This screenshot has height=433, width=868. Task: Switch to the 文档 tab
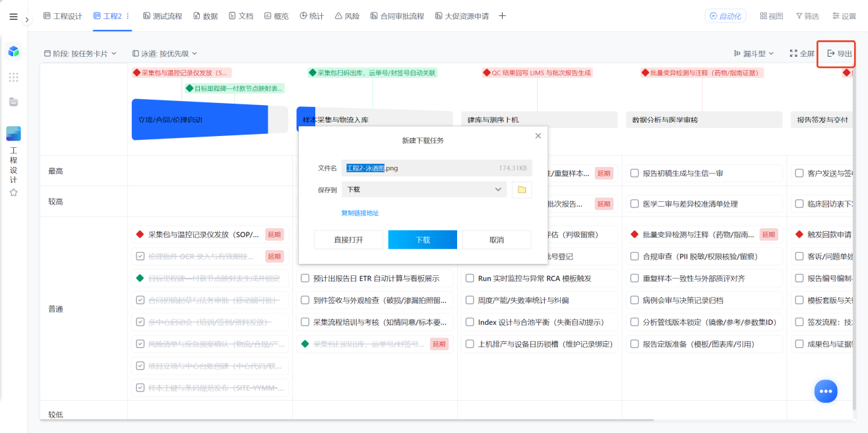241,16
